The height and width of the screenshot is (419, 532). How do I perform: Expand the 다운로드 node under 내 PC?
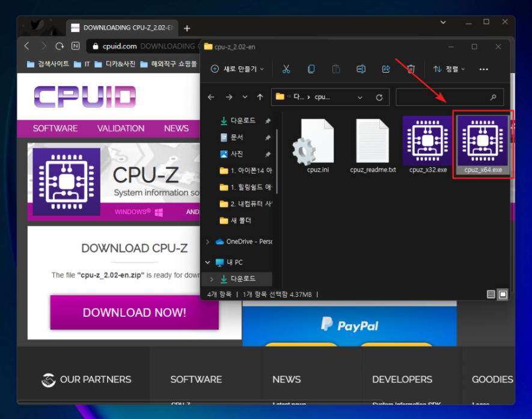point(212,279)
